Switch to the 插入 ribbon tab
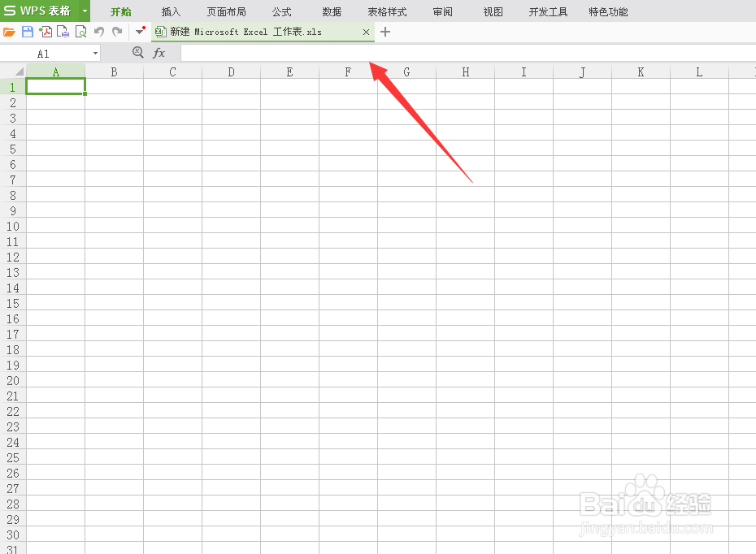 pos(170,11)
